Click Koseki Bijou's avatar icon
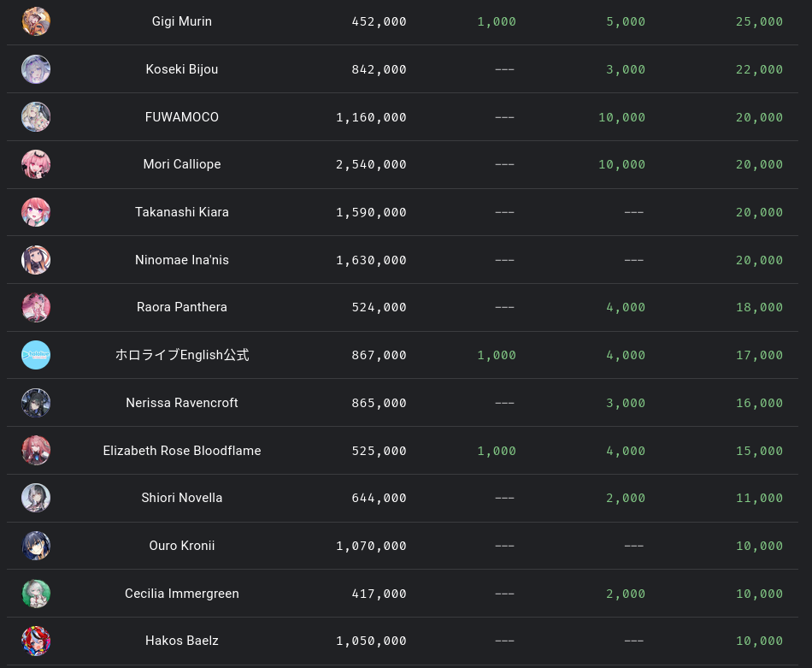Screen dimensions: 812x668 coord(36,69)
